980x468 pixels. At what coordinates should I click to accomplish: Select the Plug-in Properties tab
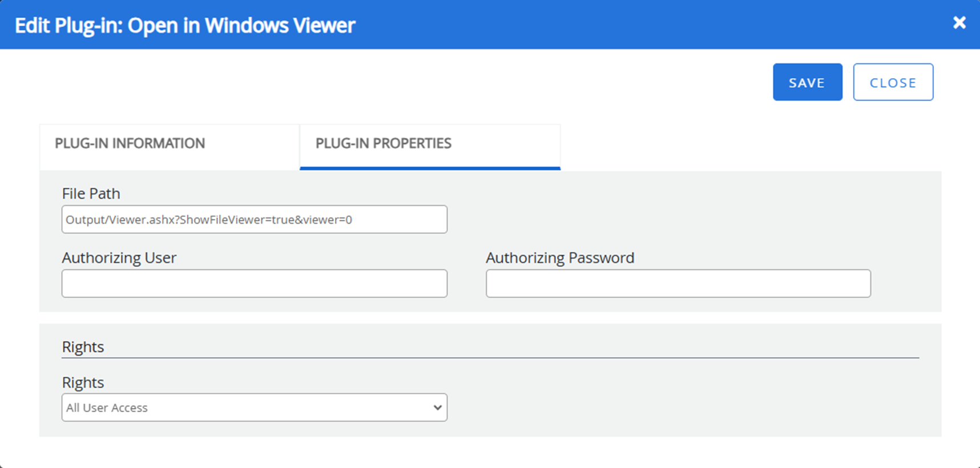tap(430, 147)
